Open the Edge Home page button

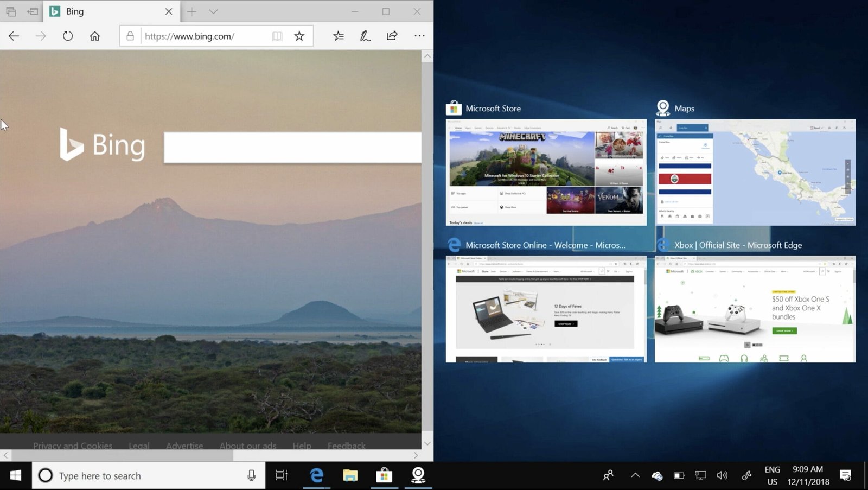pos(95,36)
